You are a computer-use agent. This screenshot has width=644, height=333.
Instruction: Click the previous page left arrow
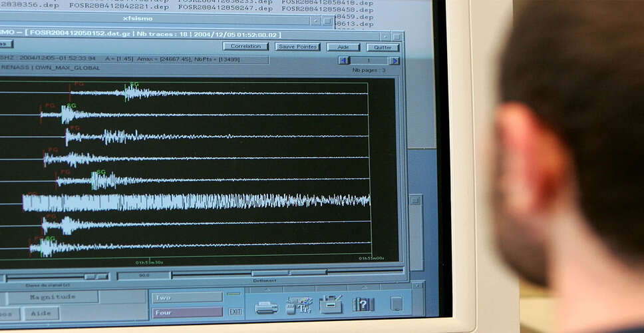click(344, 61)
